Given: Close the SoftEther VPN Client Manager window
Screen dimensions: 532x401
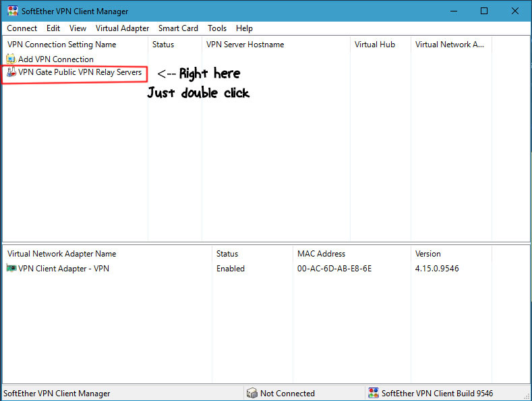Looking at the screenshot, I should tap(514, 11).
